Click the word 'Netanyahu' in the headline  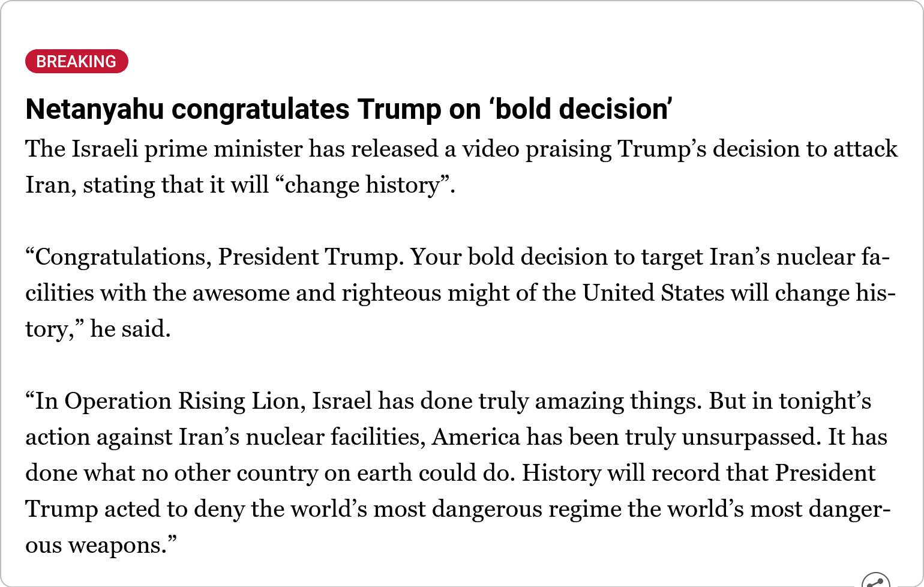(95, 109)
